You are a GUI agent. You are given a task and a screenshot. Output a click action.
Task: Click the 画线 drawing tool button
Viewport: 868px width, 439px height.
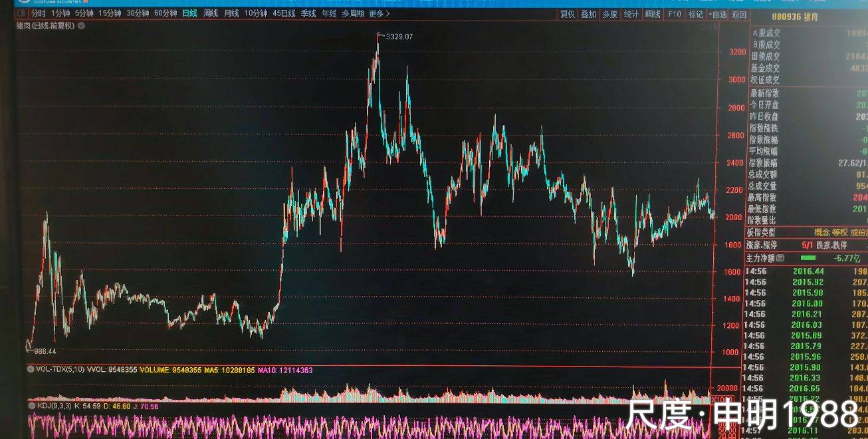[x=653, y=14]
